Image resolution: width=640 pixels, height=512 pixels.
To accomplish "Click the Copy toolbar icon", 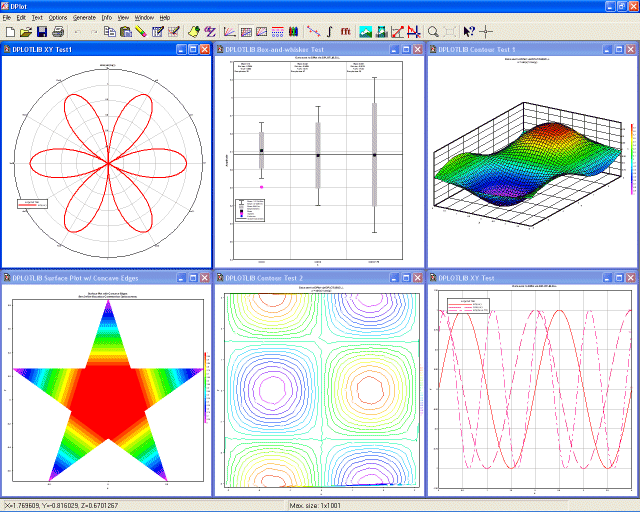I will coord(109,32).
